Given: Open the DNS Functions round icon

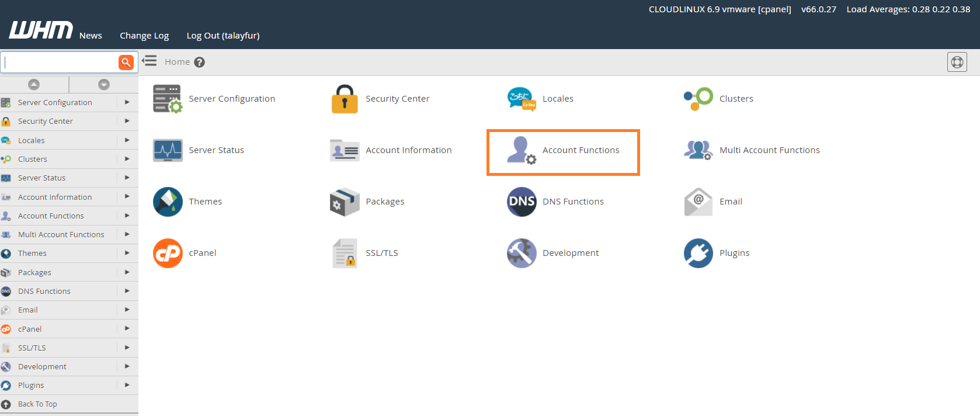Looking at the screenshot, I should point(522,202).
